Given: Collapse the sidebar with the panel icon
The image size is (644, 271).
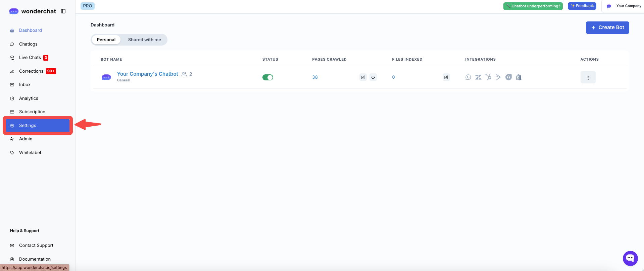Looking at the screenshot, I should (x=63, y=11).
